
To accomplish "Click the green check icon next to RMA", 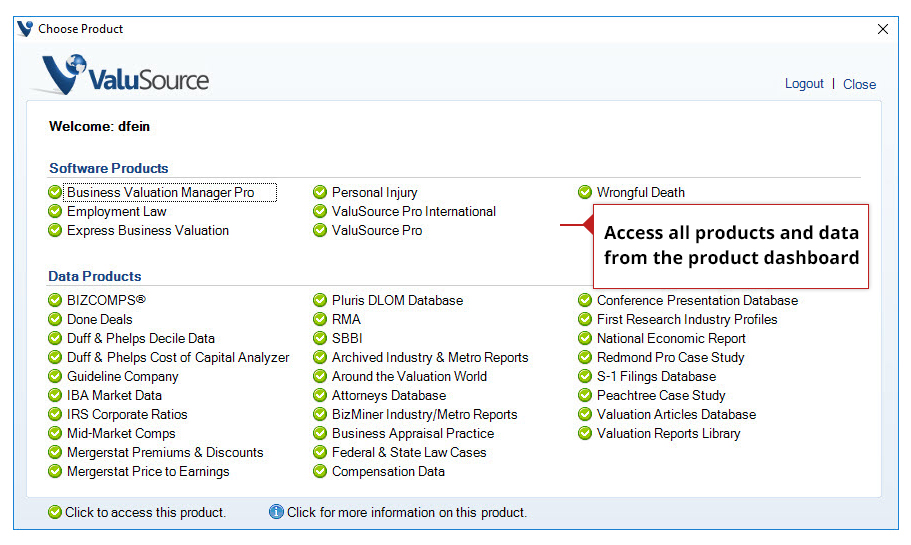I will click(320, 319).
